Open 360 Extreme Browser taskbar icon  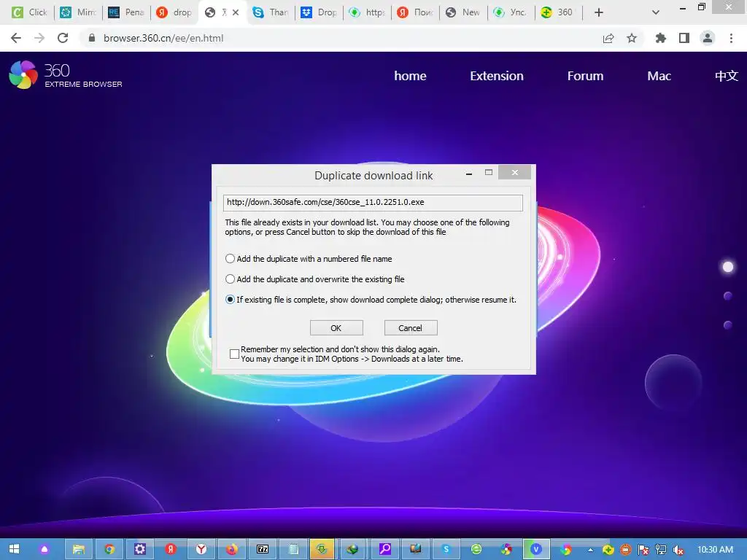click(506, 549)
